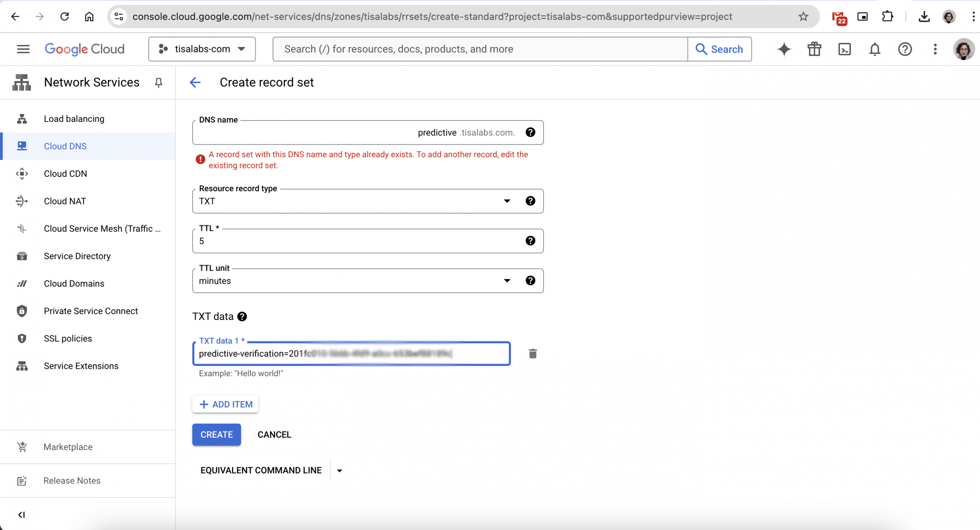Bookmark this page with the star
This screenshot has height=530, width=980.
coord(803,16)
